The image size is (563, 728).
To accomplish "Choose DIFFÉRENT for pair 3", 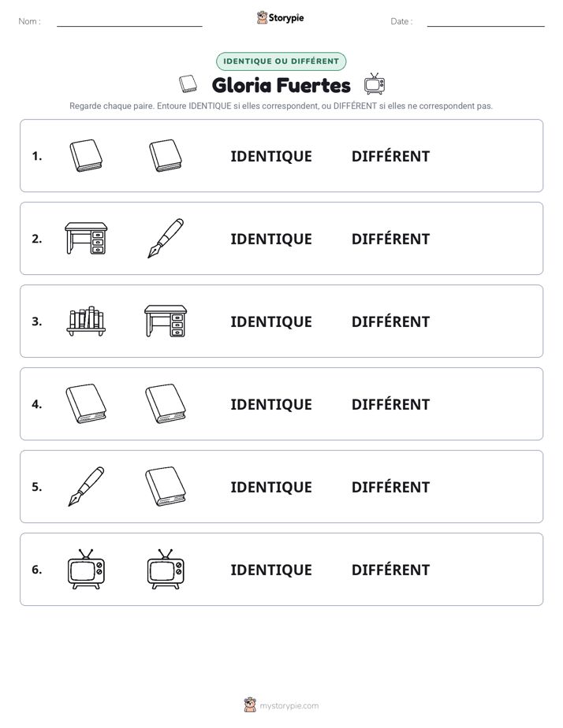I will click(390, 321).
